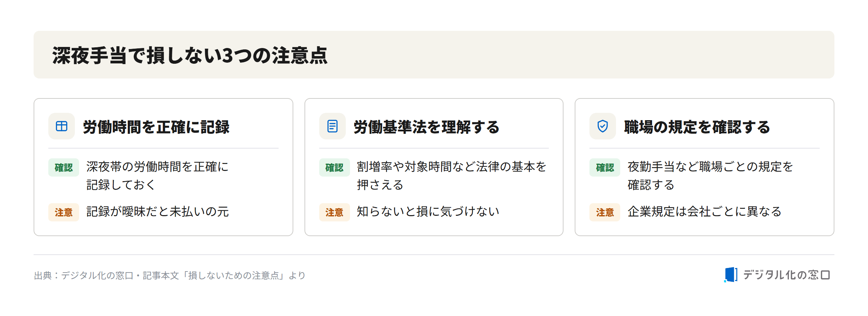Viewport: 868px width, 316px height.
Task: Click the green 確認 badge in second card
Action: (x=335, y=167)
